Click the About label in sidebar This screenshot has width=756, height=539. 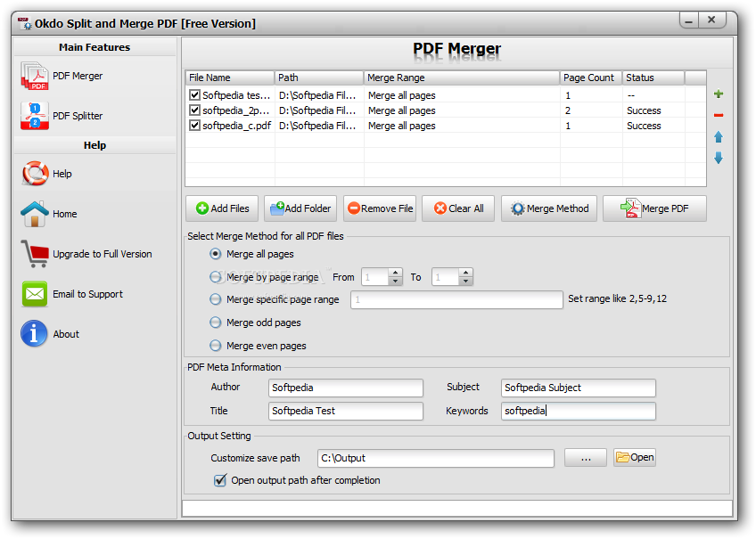click(66, 334)
